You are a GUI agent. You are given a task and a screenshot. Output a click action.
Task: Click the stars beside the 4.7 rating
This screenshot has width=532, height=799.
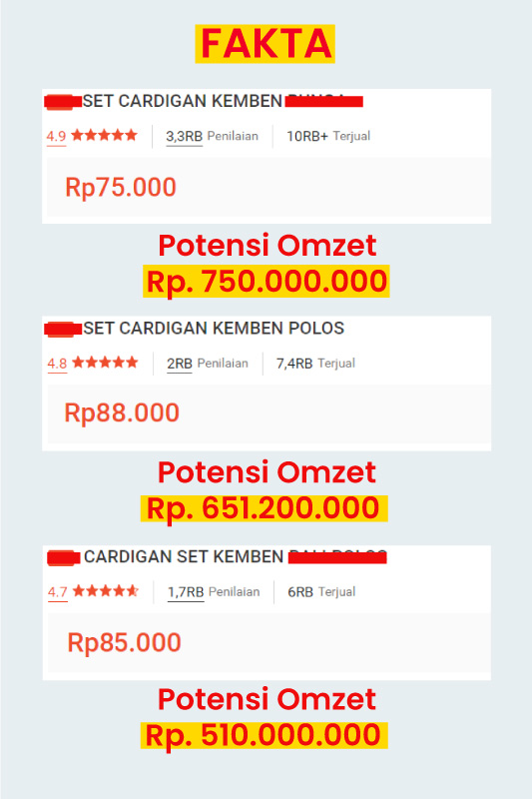106,590
